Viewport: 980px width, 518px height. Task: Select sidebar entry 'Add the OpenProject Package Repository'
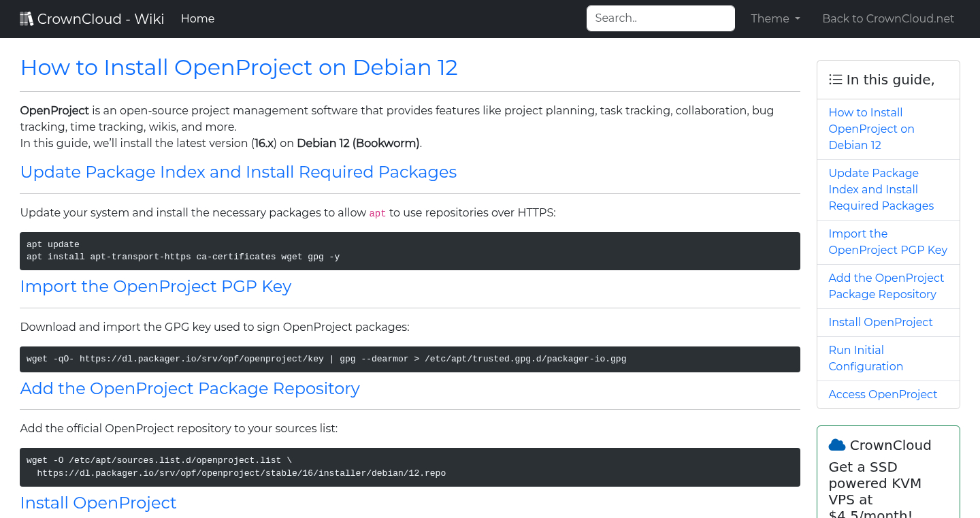point(886,286)
